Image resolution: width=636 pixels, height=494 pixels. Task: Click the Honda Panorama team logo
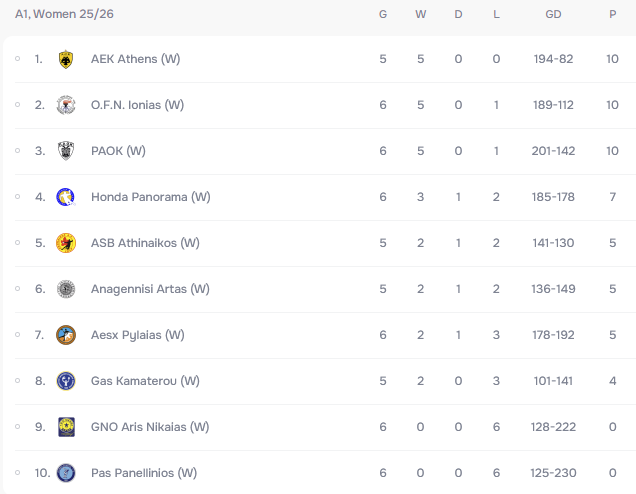pyautogui.click(x=66, y=197)
